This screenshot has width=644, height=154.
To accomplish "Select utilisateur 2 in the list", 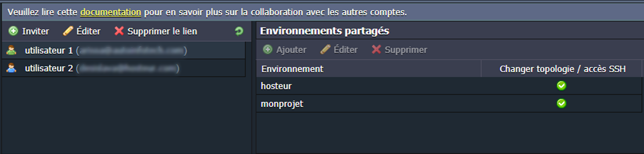I will click(x=124, y=68).
